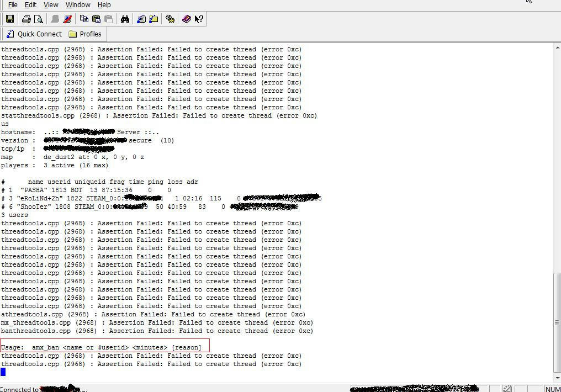Image resolution: width=561 pixels, height=392 pixels.
Task: Click the 'tcp/ip :' line
Action: pyautogui.click(x=58, y=149)
